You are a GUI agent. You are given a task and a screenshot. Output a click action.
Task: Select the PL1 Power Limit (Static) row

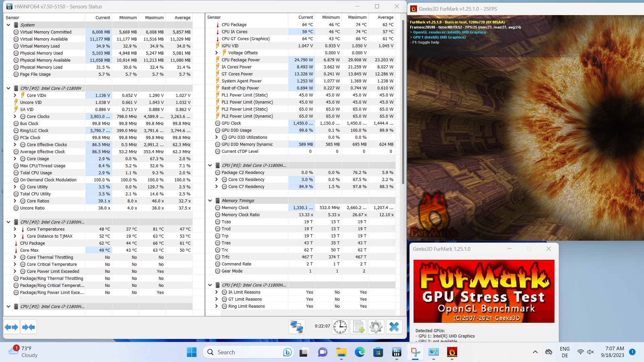click(301, 95)
